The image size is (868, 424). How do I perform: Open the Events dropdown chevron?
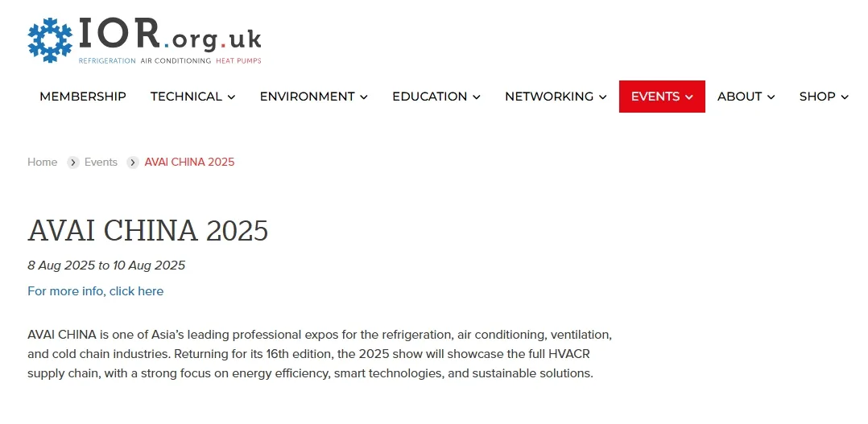click(x=689, y=97)
